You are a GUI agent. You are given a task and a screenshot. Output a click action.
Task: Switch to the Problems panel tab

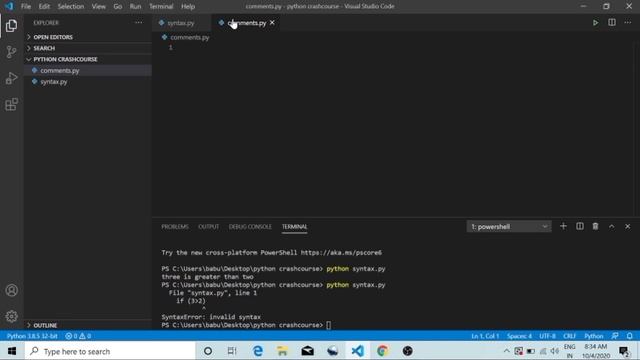point(175,227)
